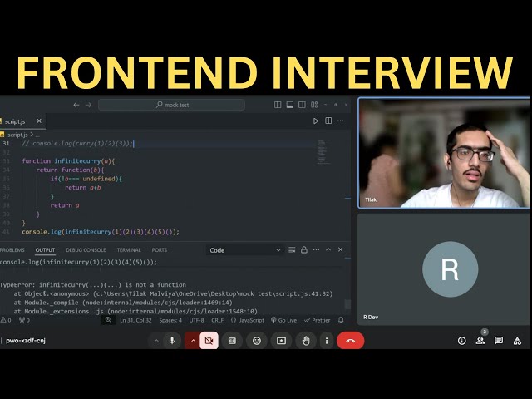This screenshot has height=399, width=532.
Task: Start the server with 'Go Live'
Action: click(284, 320)
